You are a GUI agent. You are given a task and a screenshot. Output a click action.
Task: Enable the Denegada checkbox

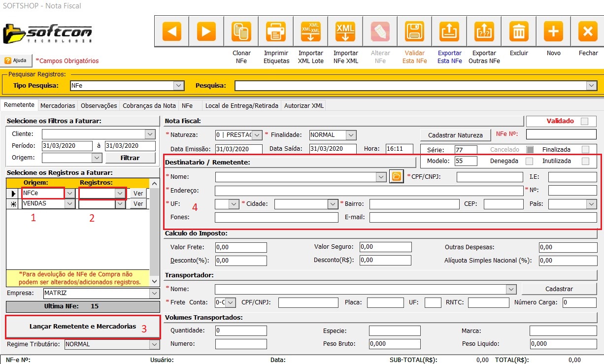[x=529, y=161]
